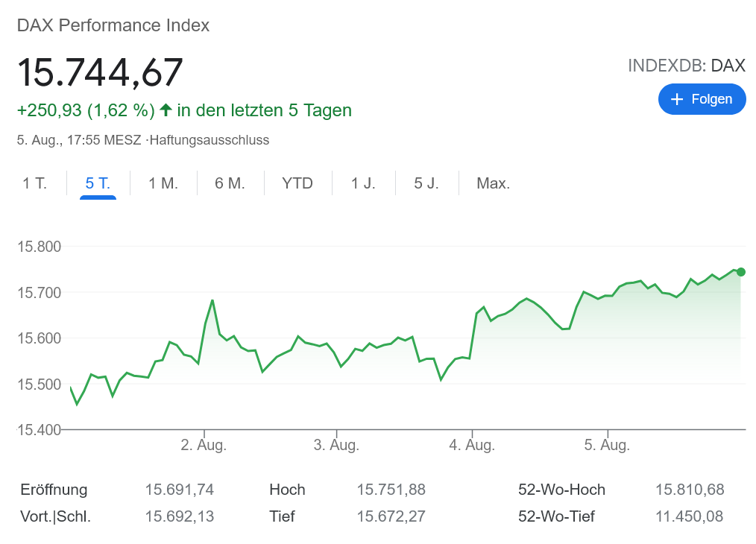Click the current price 15.744,67
The width and height of the screenshot is (756, 544).
coord(100,72)
